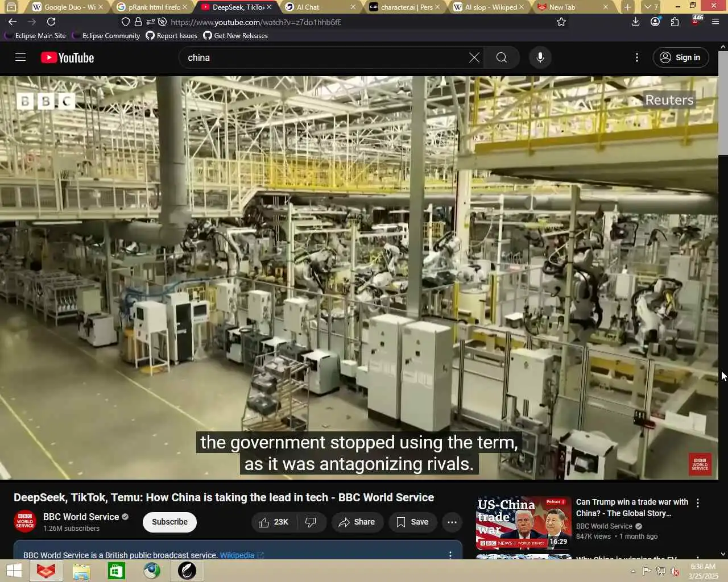Clear the search query with the X icon
The image size is (728, 582).
(474, 57)
